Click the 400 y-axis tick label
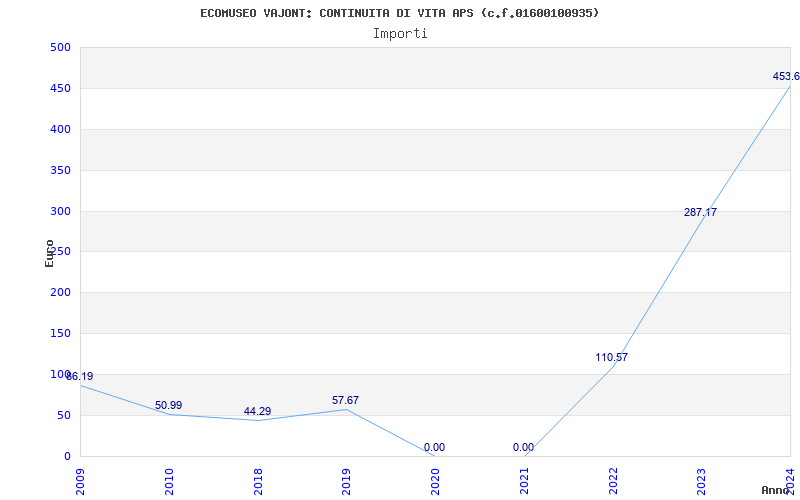 [x=60, y=129]
